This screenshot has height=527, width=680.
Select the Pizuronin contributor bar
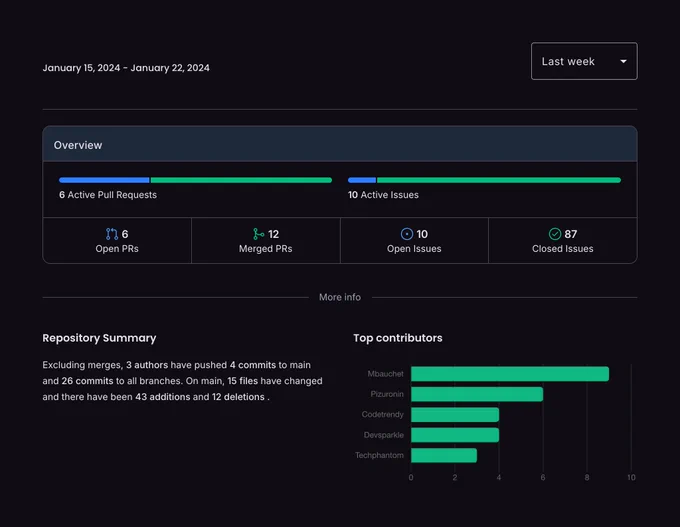tap(477, 394)
